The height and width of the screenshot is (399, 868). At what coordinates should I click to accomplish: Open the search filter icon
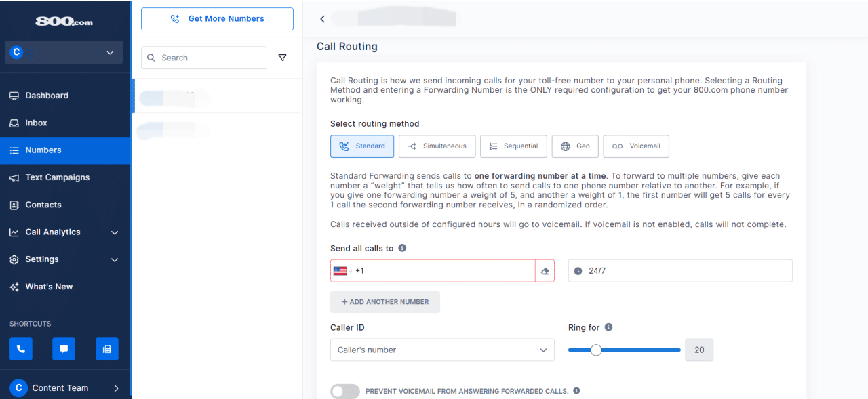tap(283, 58)
